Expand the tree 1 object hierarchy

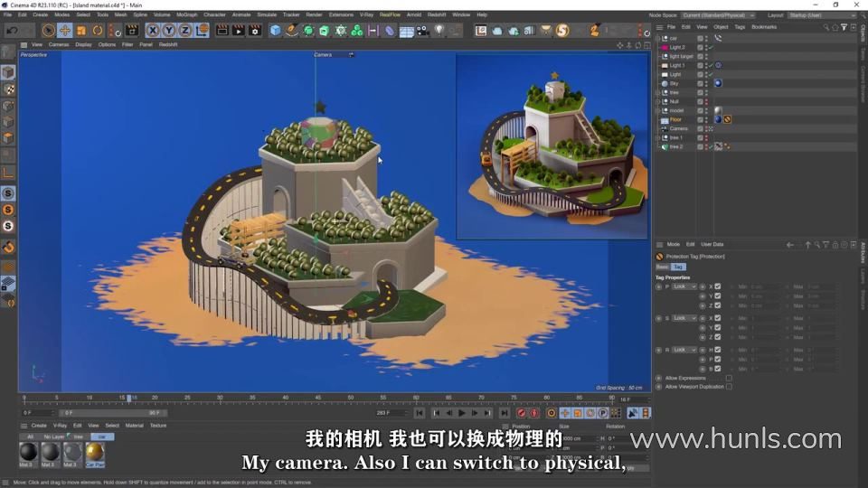[657, 137]
